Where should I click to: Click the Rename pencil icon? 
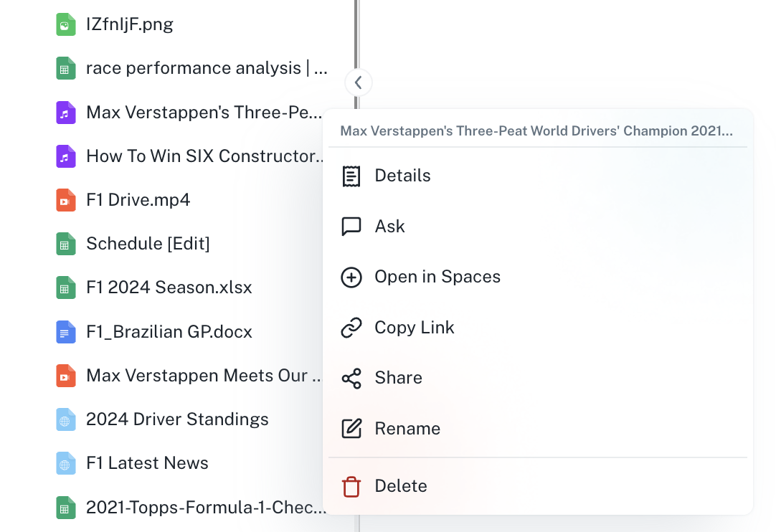click(x=351, y=429)
